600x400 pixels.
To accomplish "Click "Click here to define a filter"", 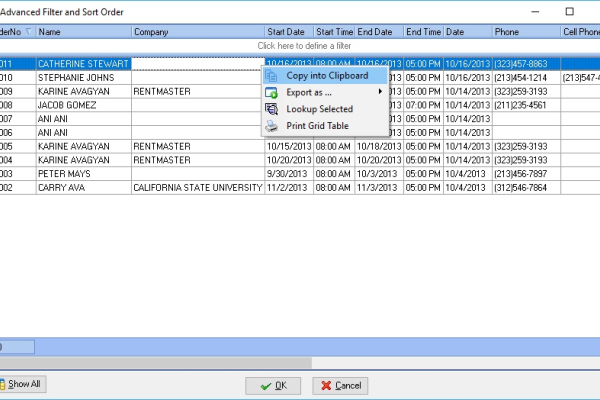I will (304, 46).
